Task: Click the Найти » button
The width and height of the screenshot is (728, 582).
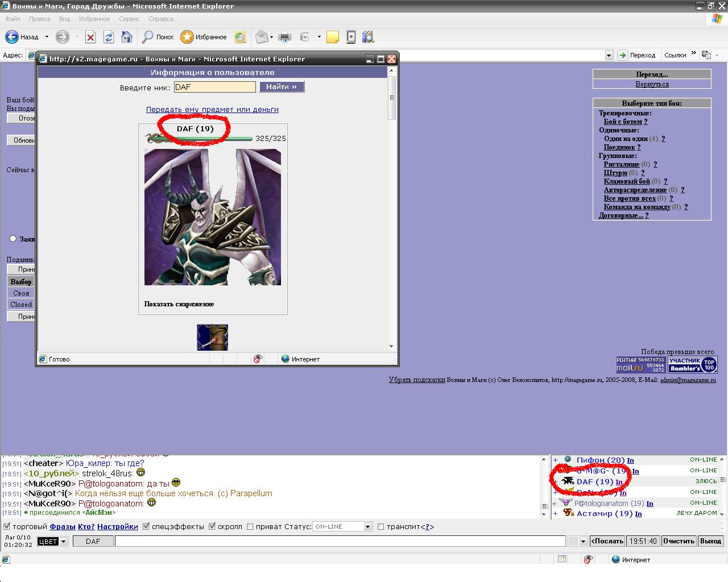Action: (282, 86)
